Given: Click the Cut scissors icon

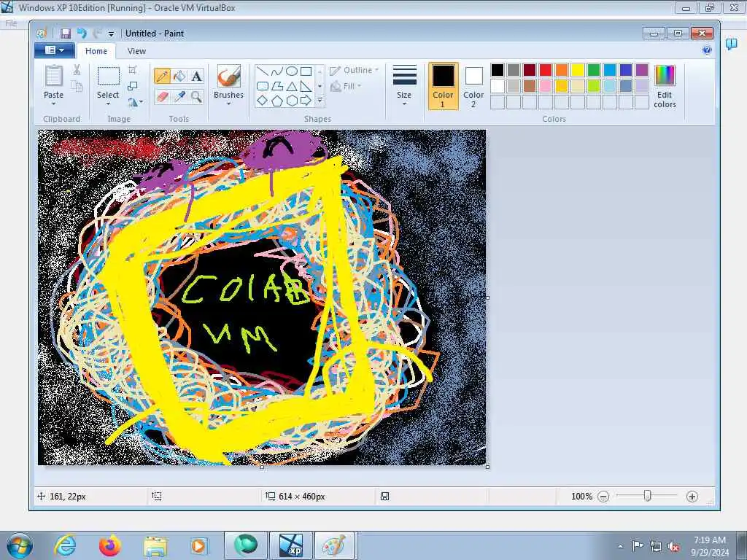Looking at the screenshot, I should tap(77, 70).
